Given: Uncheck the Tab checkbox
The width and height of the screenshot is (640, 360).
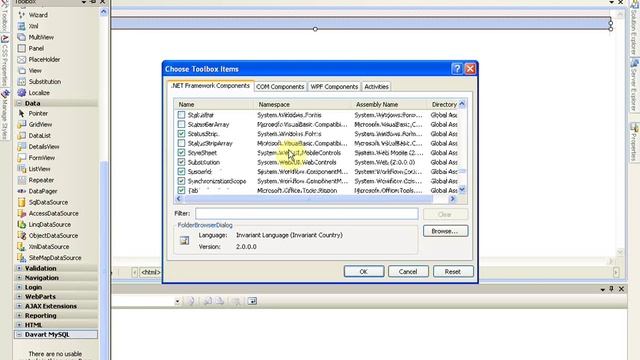Looking at the screenshot, I should tap(181, 190).
